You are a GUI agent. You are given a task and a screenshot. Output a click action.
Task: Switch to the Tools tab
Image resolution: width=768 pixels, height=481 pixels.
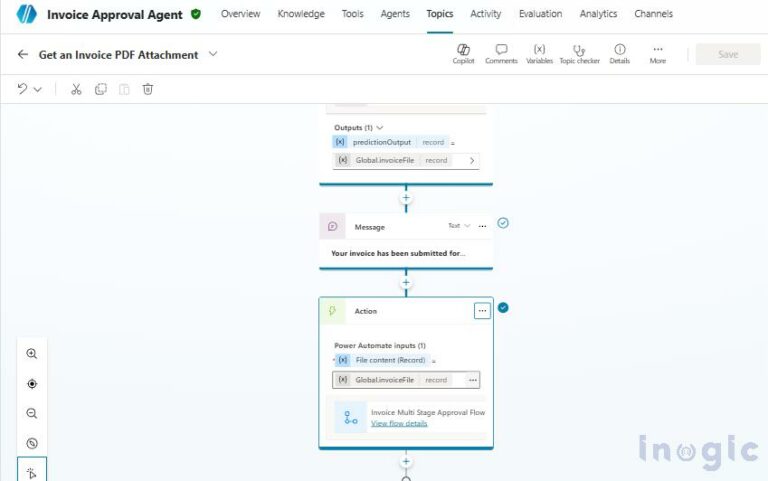pyautogui.click(x=353, y=14)
